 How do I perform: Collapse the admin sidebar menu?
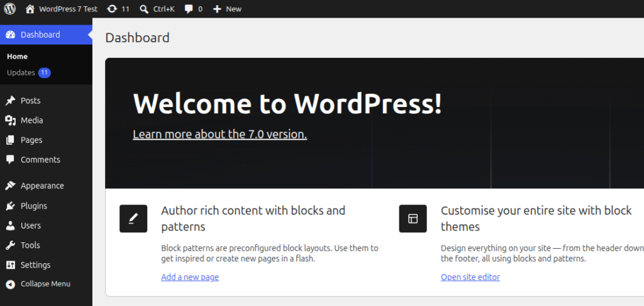pos(45,284)
